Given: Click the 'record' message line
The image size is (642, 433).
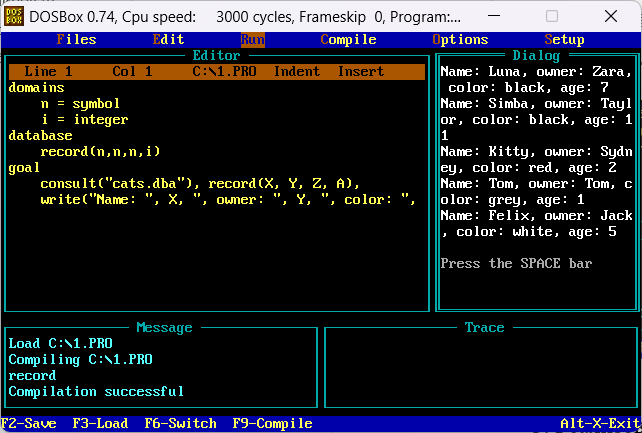Looking at the screenshot, I should (x=32, y=375).
